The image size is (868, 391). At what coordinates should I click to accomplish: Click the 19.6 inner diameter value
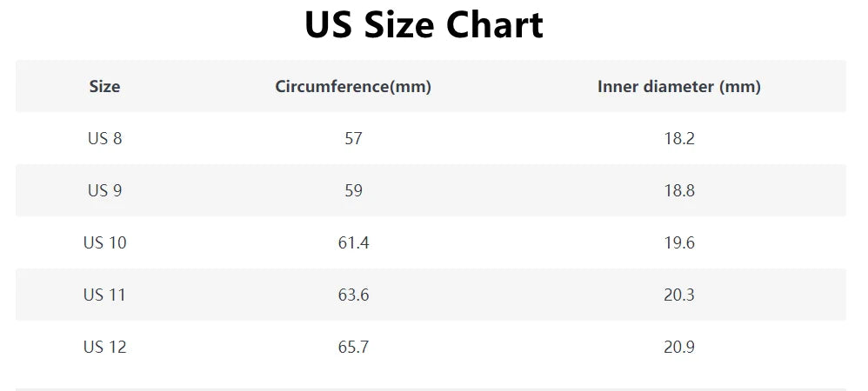678,242
